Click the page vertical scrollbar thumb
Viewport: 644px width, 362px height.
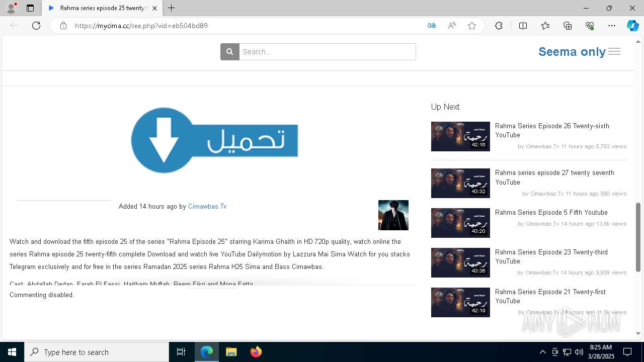pos(638,237)
